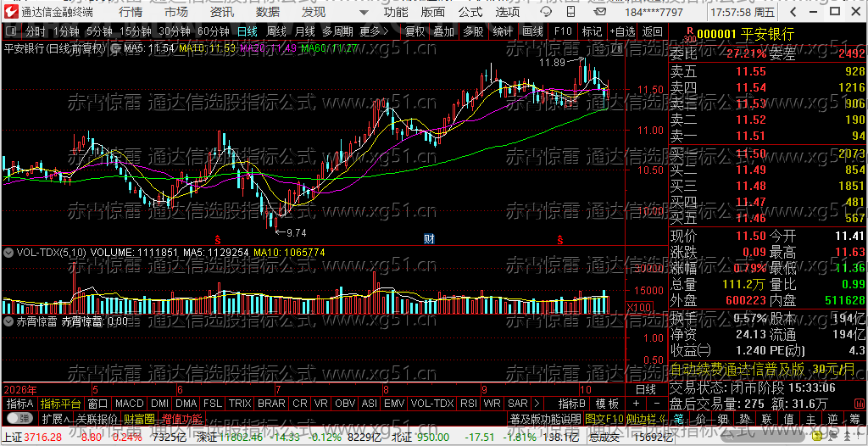This screenshot has height=446, width=868.
Task: Toggle the 赤霄惊雷 indicator circle arrow
Action: click(x=8, y=321)
